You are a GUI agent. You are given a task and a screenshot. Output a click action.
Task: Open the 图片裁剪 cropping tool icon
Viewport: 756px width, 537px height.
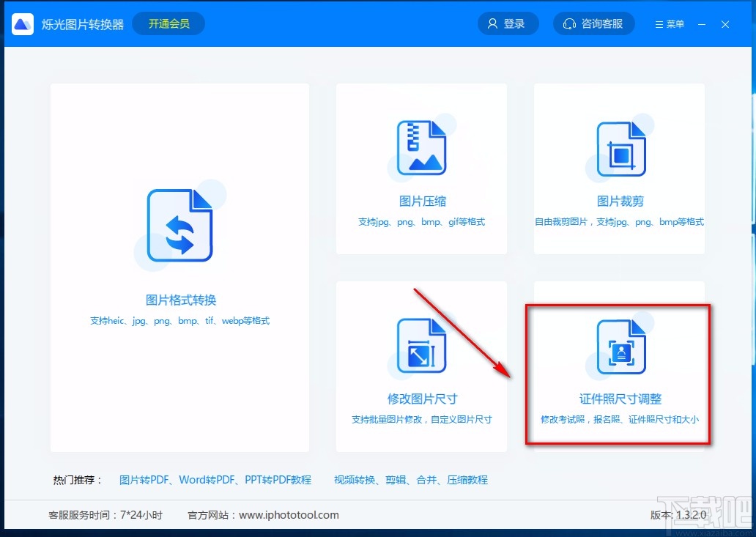[619, 147]
